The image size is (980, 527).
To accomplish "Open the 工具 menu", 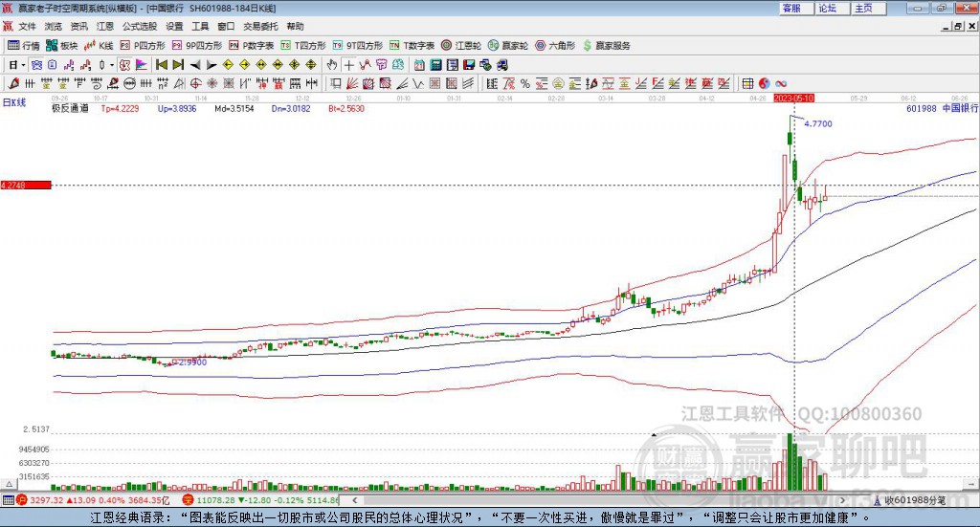I will pos(200,26).
